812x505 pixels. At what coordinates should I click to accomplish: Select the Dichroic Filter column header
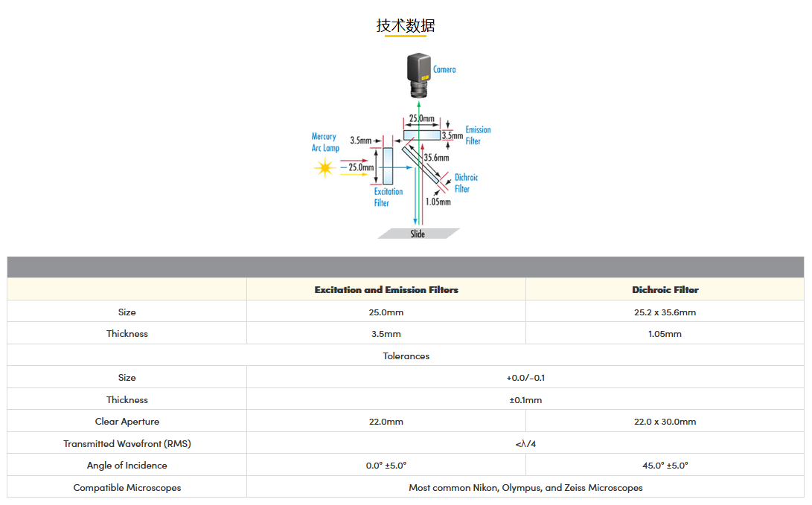pos(665,290)
